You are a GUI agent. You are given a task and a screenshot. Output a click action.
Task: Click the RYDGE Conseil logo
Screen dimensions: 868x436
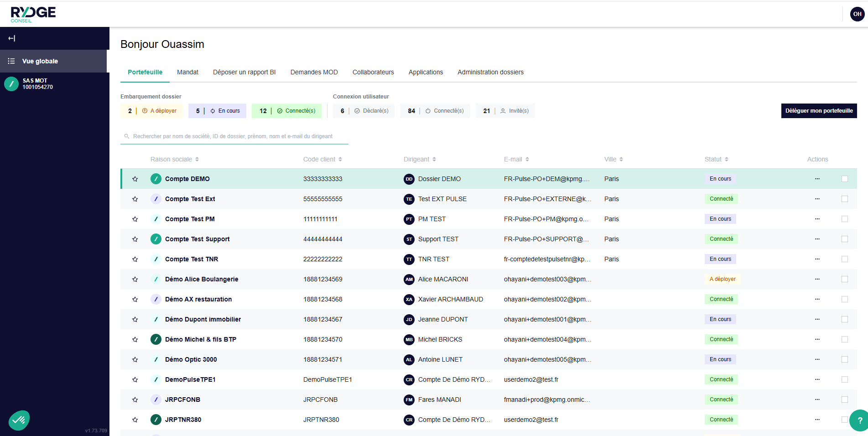(33, 14)
